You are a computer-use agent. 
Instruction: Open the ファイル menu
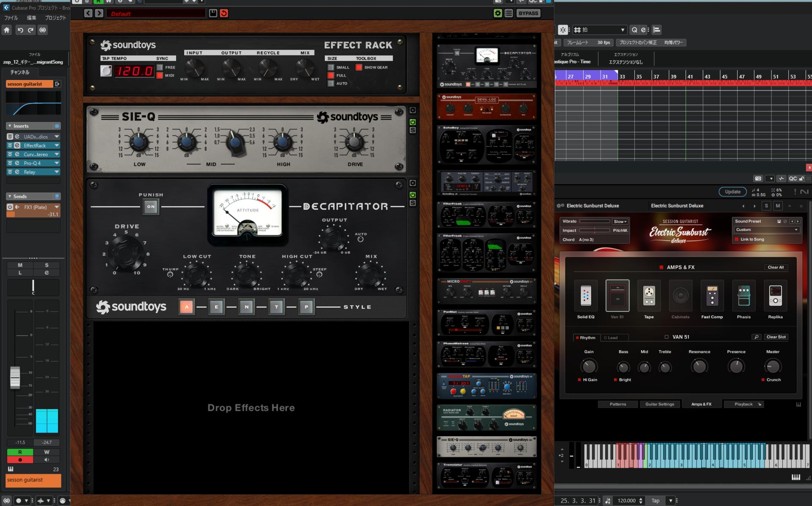click(x=11, y=18)
